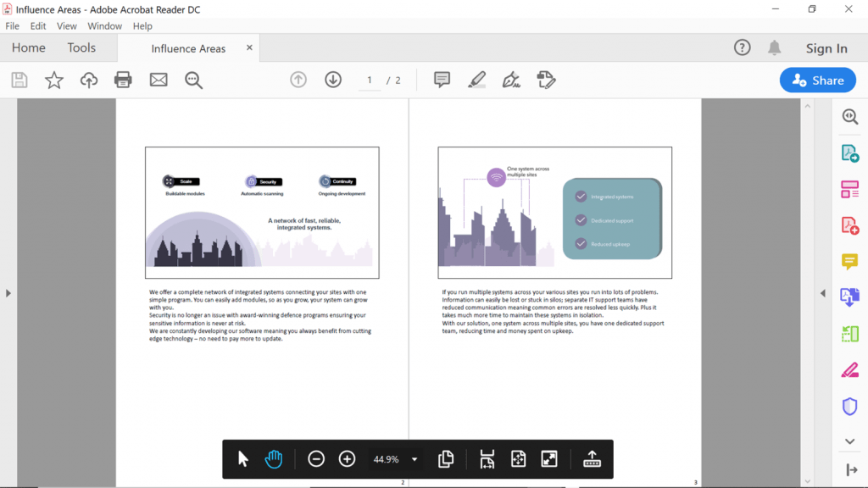Open the Comment tool in the right pane

(849, 263)
